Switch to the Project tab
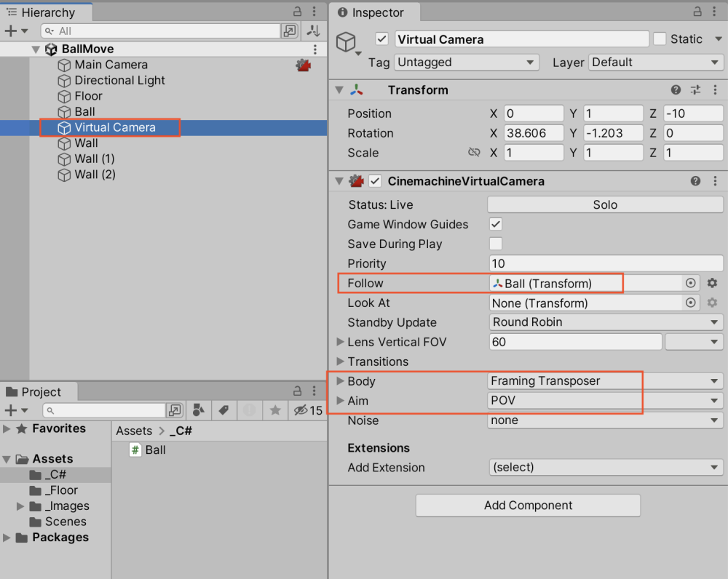Screen dimensions: 728x579 coord(39,392)
